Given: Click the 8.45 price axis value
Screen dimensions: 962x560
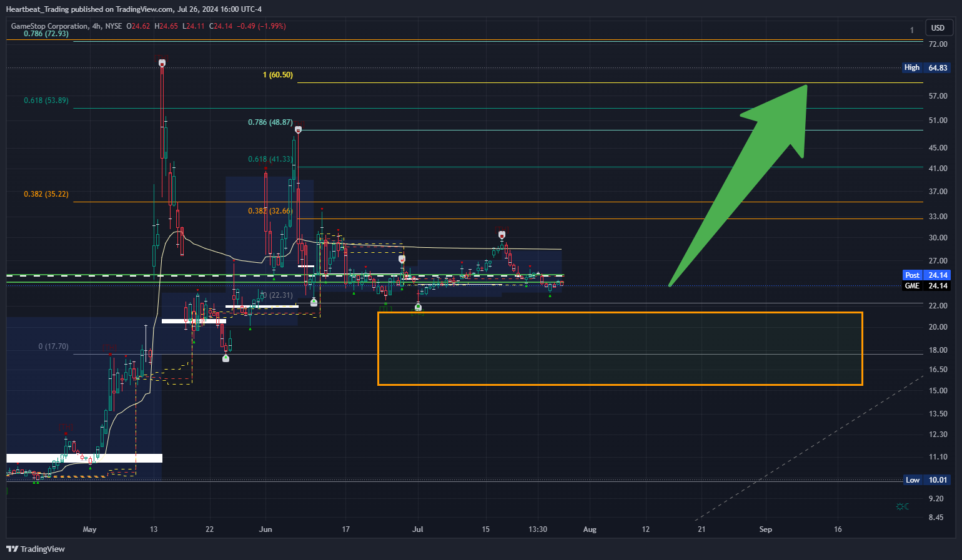Looking at the screenshot, I should [x=936, y=518].
